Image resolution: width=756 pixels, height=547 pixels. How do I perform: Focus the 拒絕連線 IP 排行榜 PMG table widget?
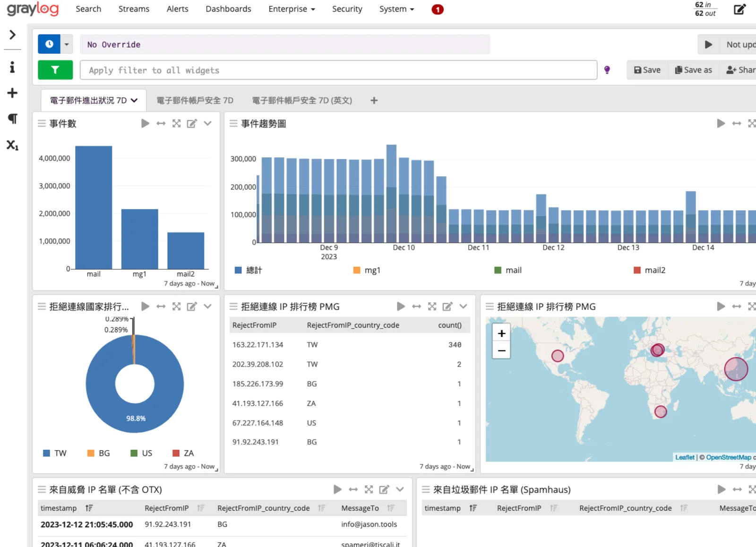[x=432, y=307]
